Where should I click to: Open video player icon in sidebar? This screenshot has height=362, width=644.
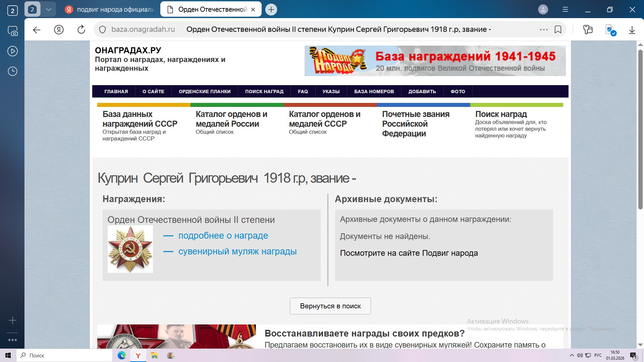pyautogui.click(x=12, y=51)
